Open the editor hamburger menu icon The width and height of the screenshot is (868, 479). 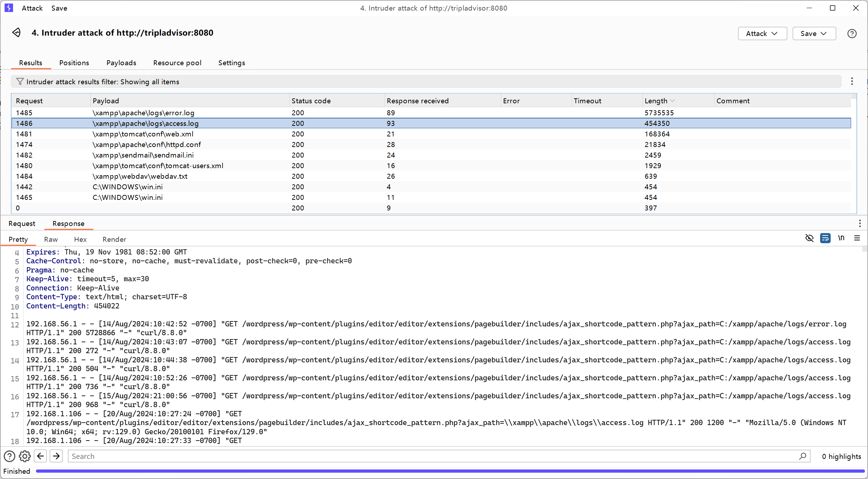(857, 238)
